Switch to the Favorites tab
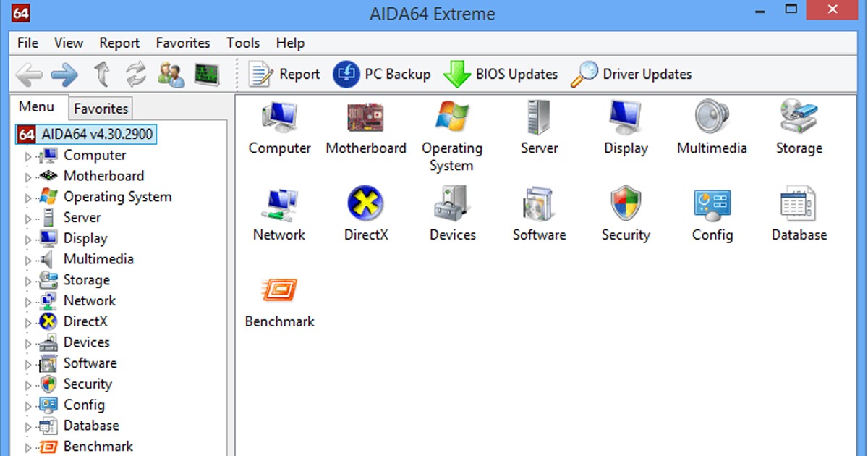The image size is (868, 456). pyautogui.click(x=101, y=109)
